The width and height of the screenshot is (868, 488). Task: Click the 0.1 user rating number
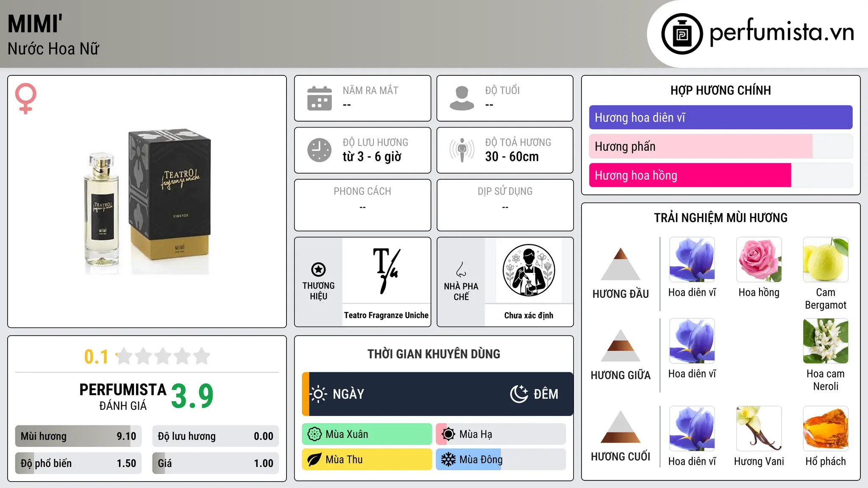click(96, 357)
